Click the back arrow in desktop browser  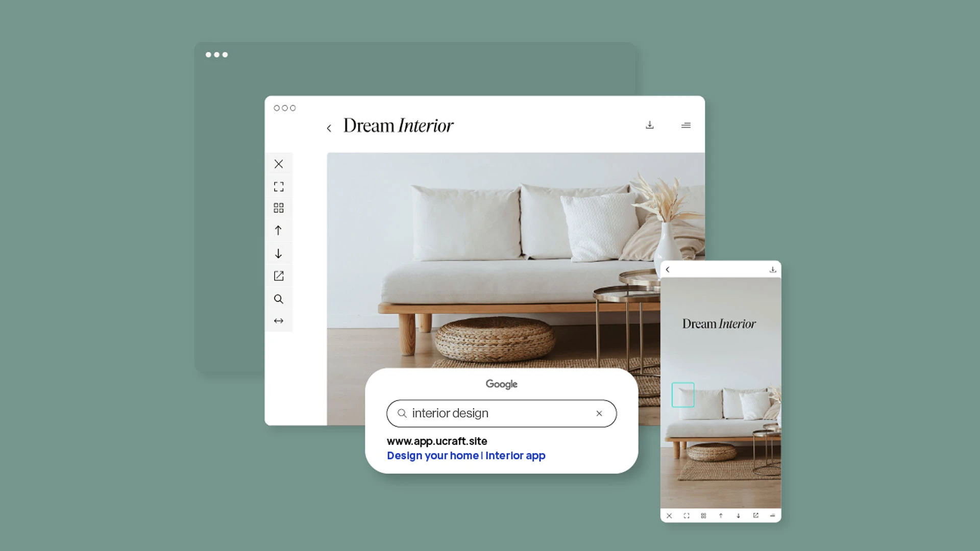pyautogui.click(x=328, y=127)
